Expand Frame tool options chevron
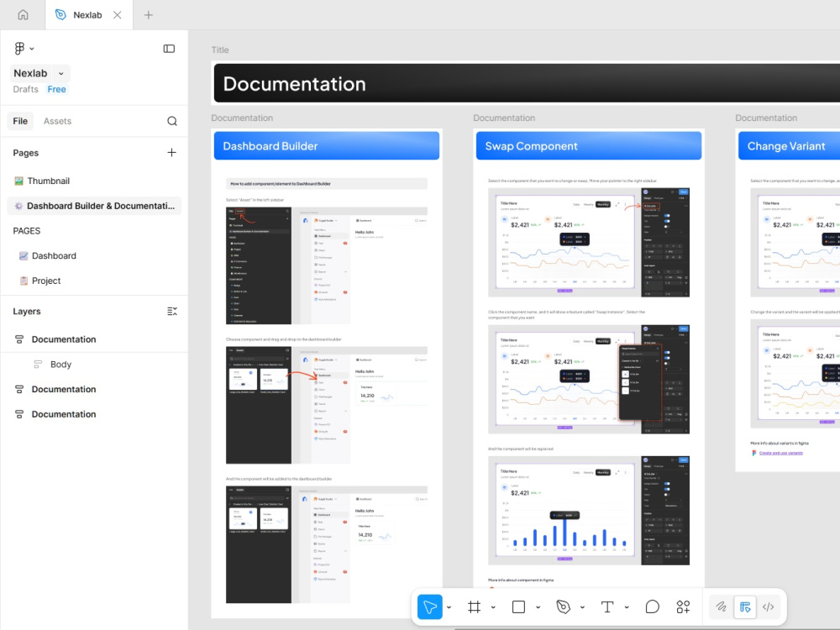 (493, 607)
